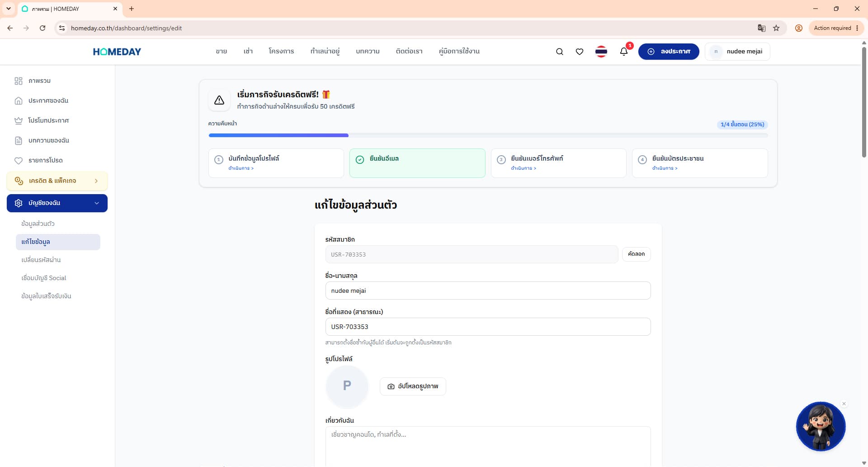Open the chat assistant avatar
The image size is (868, 467).
pyautogui.click(x=821, y=426)
